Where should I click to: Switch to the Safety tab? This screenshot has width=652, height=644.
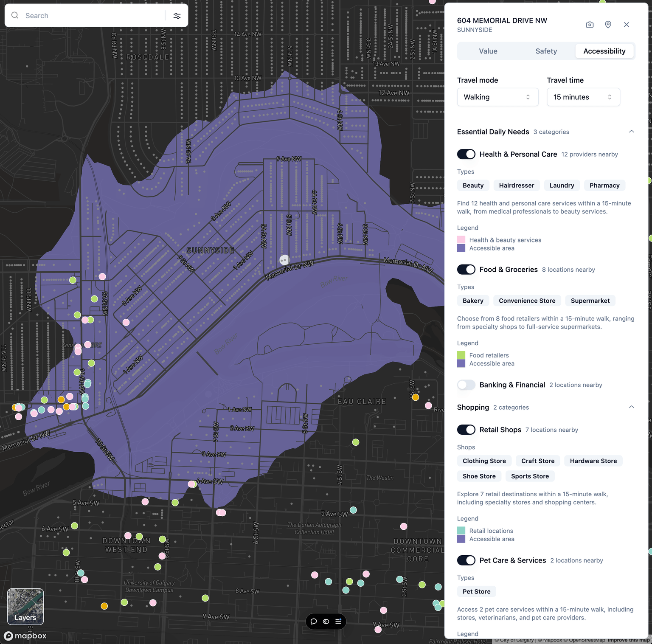[546, 51]
